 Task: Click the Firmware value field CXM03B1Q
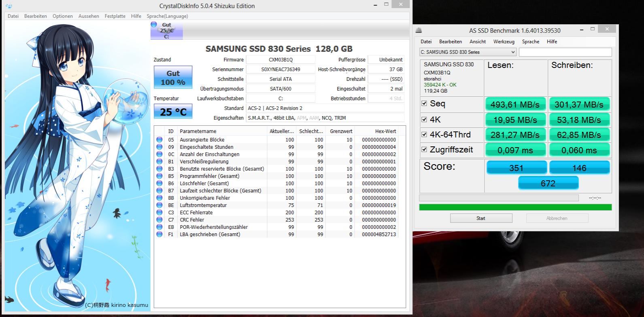[281, 59]
